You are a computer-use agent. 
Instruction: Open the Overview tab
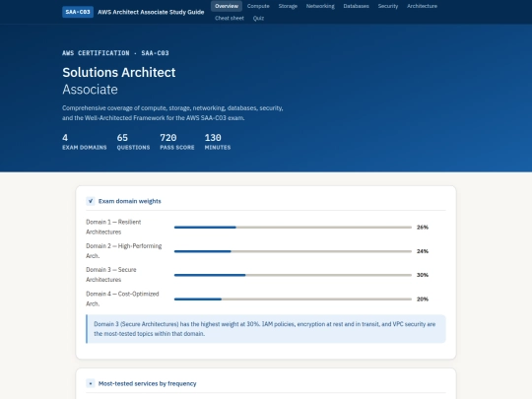(227, 6)
